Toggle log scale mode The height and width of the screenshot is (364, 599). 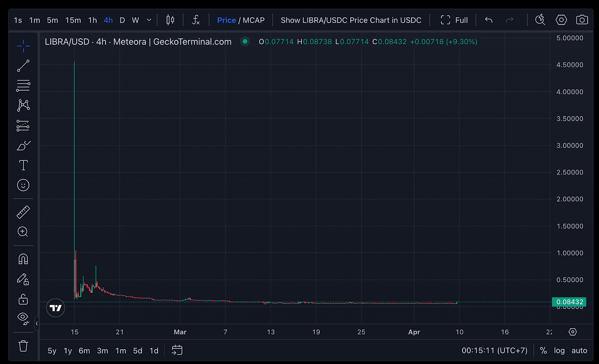pyautogui.click(x=559, y=351)
